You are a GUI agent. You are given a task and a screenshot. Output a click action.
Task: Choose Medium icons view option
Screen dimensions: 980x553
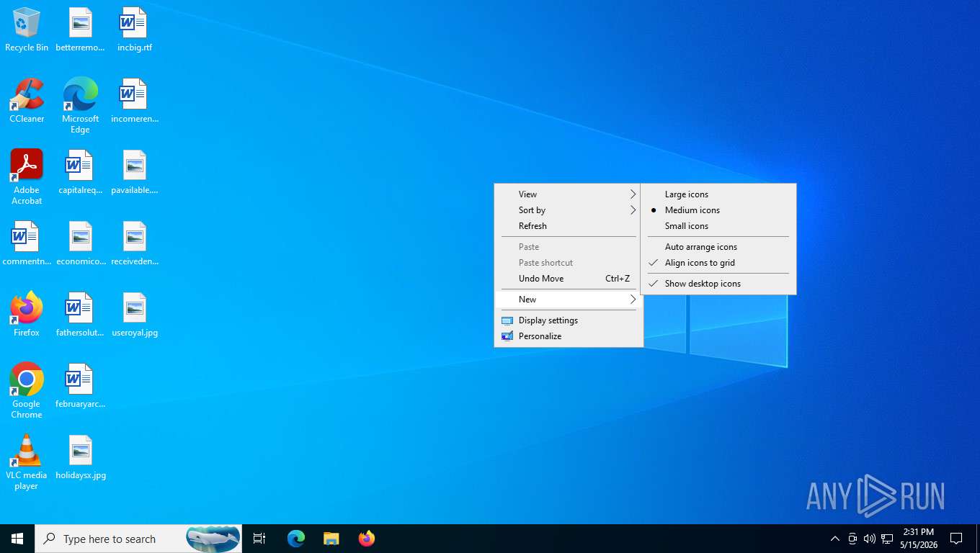718,210
